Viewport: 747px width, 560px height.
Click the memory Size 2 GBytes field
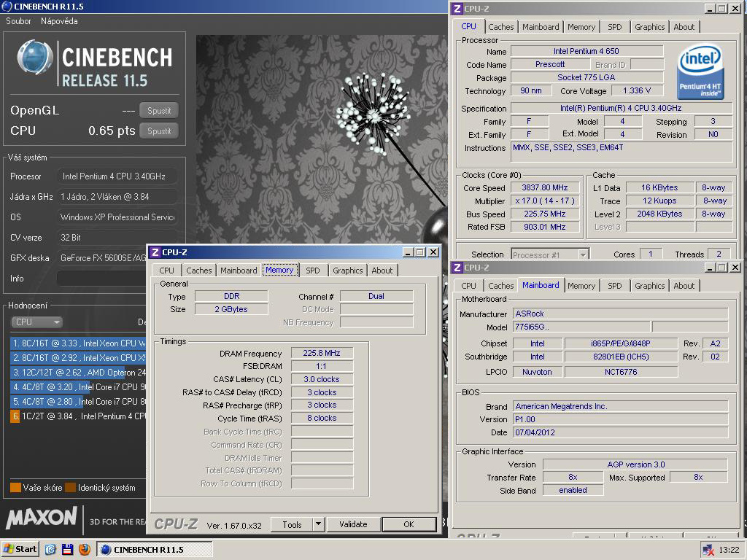231,309
